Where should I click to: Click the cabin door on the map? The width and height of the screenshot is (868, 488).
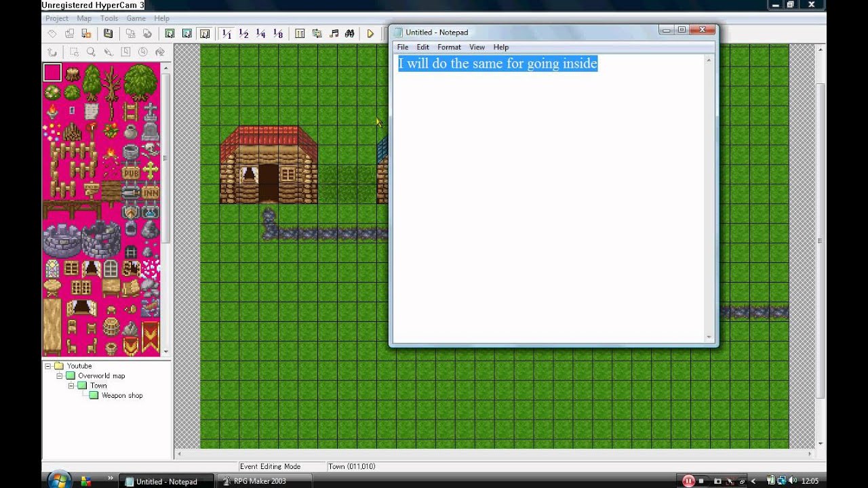(x=269, y=183)
